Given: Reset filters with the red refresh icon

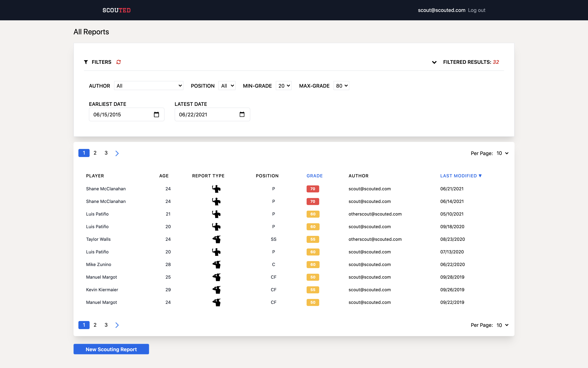Looking at the screenshot, I should point(119,62).
